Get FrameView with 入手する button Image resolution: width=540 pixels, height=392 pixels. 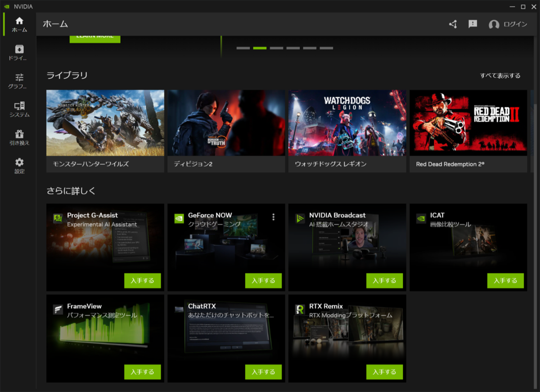point(142,372)
